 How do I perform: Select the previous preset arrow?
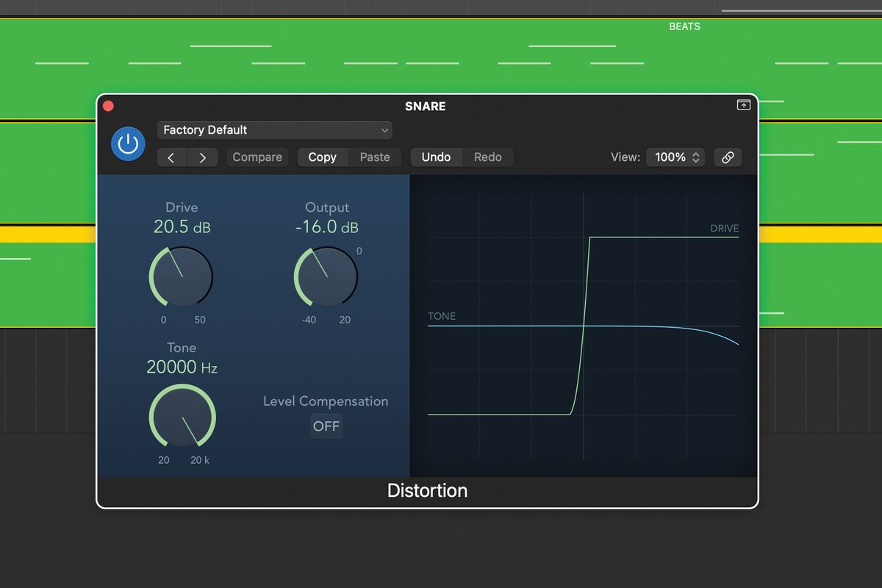171,157
